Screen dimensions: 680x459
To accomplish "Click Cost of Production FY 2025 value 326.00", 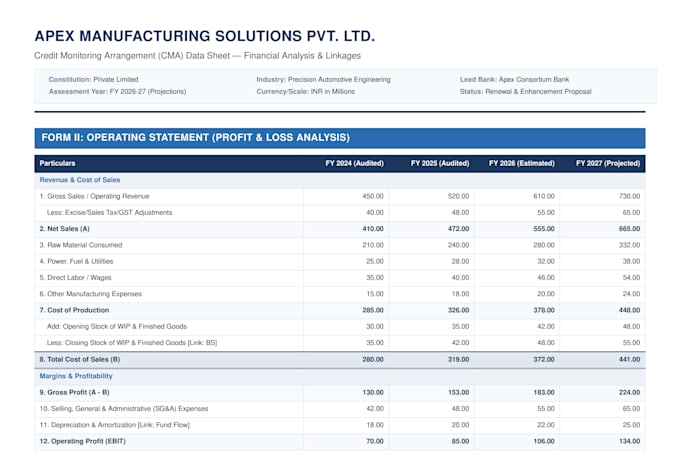I will [x=458, y=310].
